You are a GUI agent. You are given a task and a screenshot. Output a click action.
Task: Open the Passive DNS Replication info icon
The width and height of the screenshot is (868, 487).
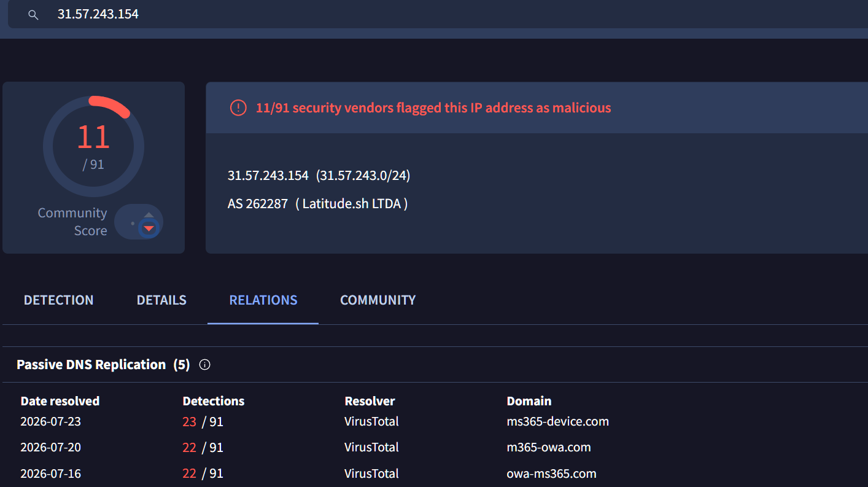tap(205, 365)
